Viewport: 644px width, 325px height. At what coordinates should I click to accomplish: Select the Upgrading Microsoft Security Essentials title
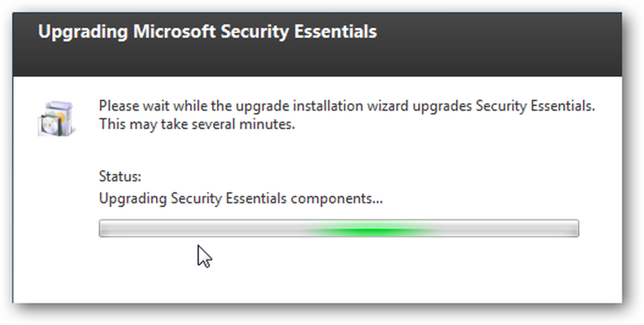207,32
